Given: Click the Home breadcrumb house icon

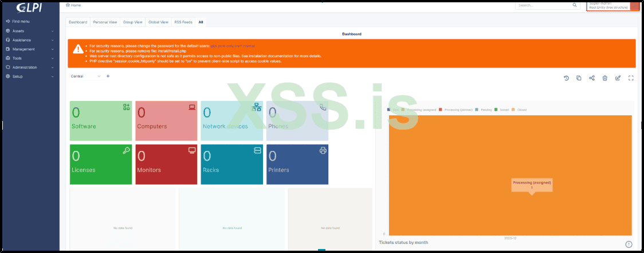Looking at the screenshot, I should (68, 5).
